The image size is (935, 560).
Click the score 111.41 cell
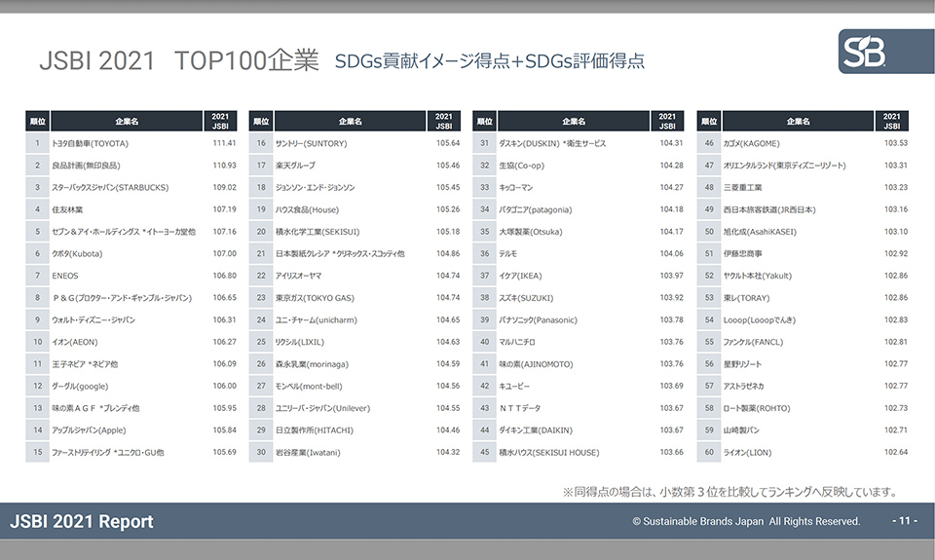(224, 143)
